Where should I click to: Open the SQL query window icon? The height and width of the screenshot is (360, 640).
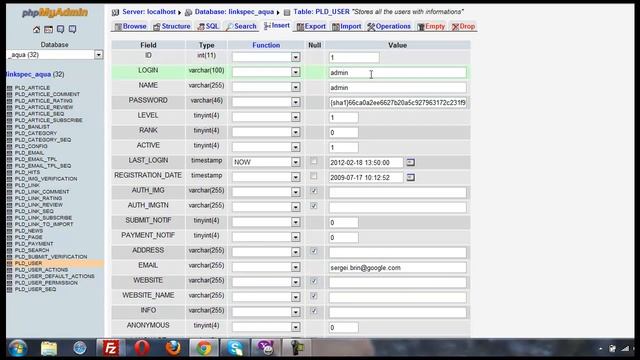click(48, 29)
